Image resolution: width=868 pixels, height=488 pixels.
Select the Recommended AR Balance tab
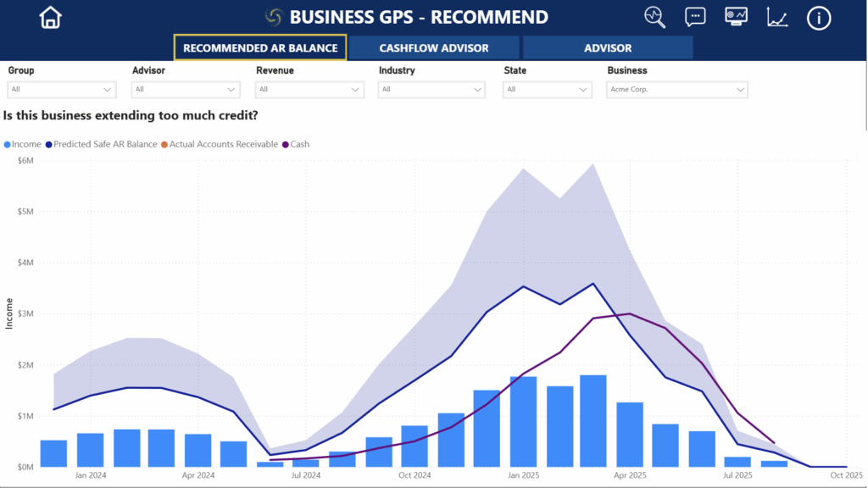[x=260, y=48]
